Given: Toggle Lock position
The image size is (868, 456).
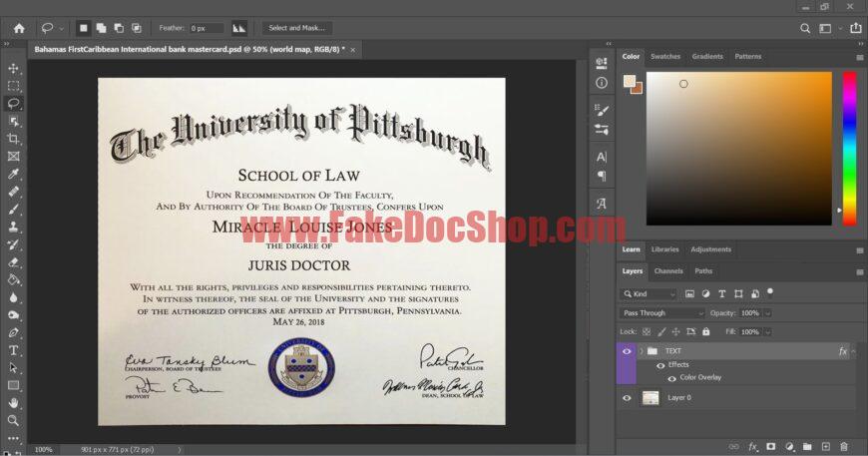Looking at the screenshot, I should pos(675,332).
